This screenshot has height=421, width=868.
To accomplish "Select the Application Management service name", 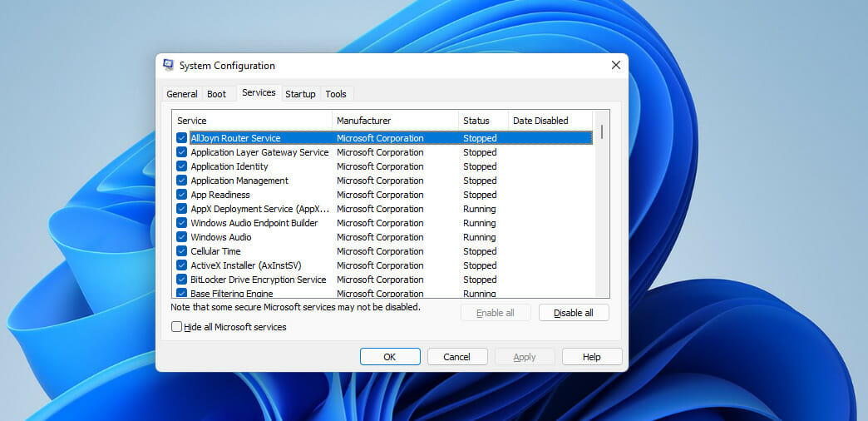I will tap(239, 181).
